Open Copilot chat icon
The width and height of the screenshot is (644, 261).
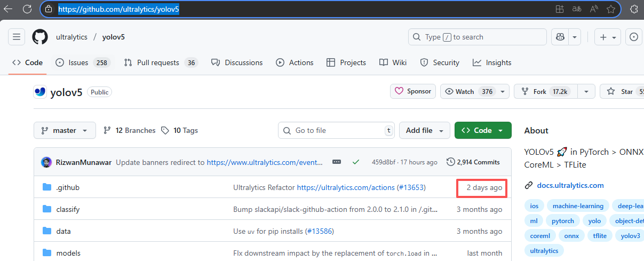(560, 37)
